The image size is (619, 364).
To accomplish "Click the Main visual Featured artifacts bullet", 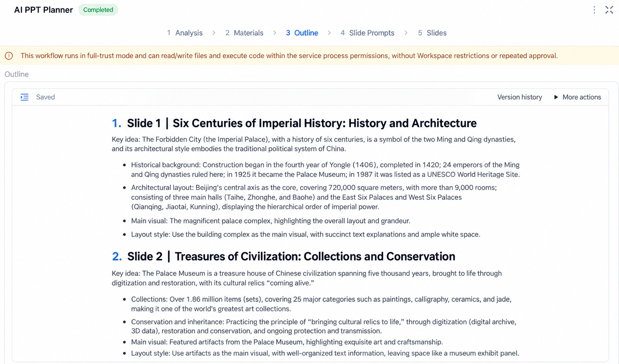I will coord(287,342).
